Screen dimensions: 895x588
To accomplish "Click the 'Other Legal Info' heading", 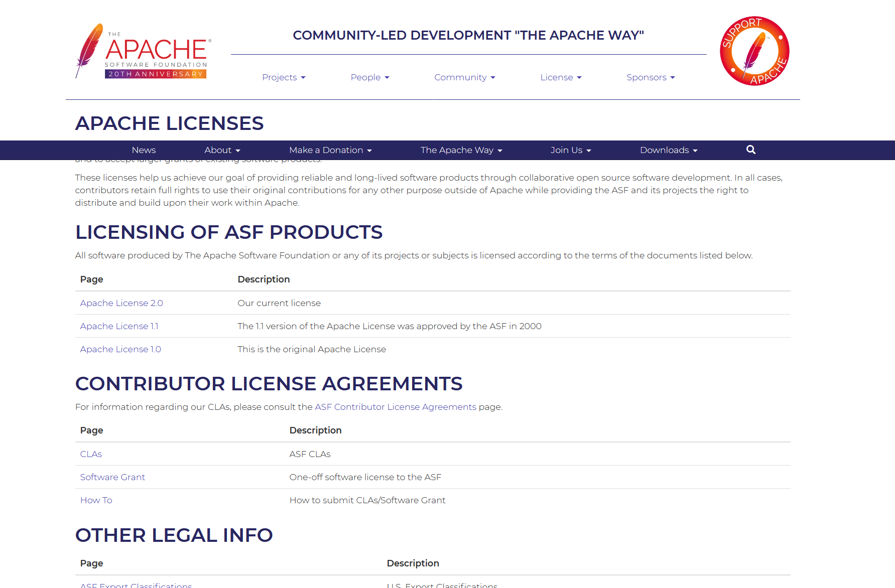I will [174, 535].
